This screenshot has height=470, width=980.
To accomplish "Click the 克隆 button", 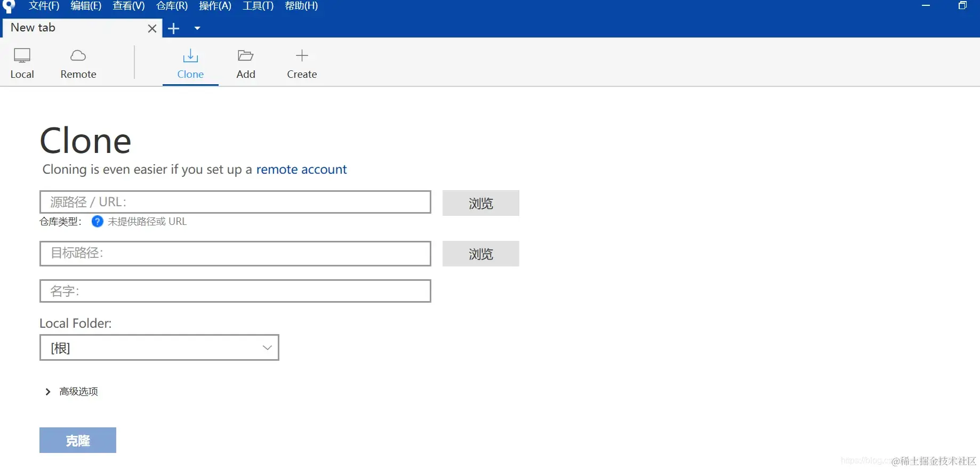I will pyautogui.click(x=78, y=440).
